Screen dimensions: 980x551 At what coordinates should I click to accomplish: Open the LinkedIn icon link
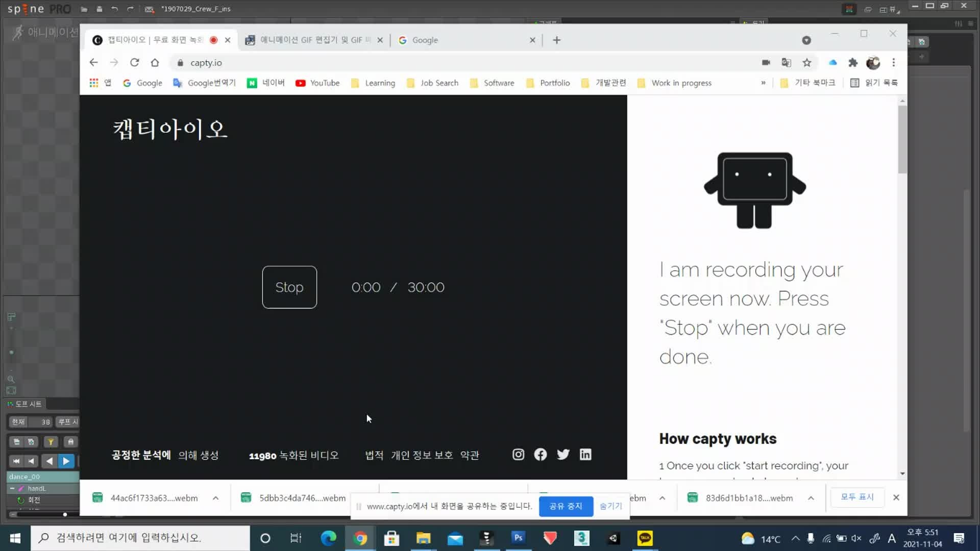point(585,455)
